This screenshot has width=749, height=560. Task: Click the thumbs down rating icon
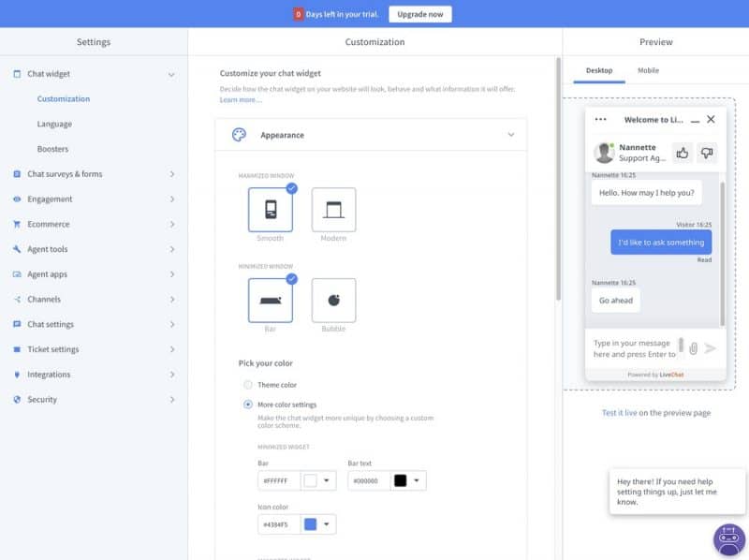[707, 153]
